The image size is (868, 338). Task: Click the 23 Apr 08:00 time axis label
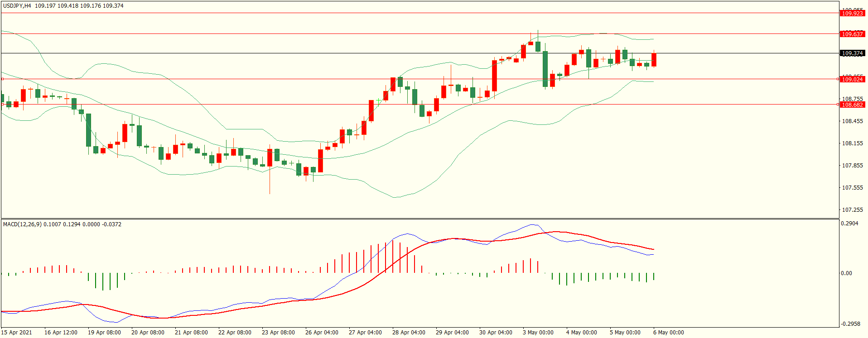[x=278, y=333]
